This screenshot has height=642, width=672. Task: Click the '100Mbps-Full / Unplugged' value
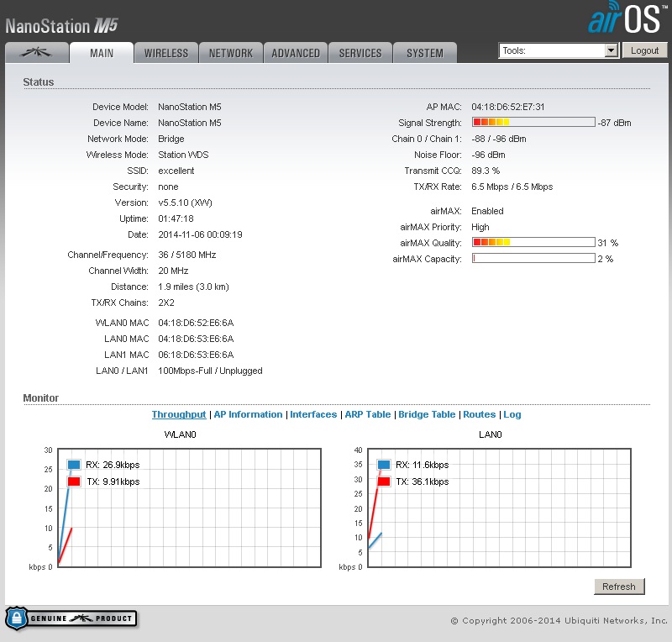coord(210,371)
